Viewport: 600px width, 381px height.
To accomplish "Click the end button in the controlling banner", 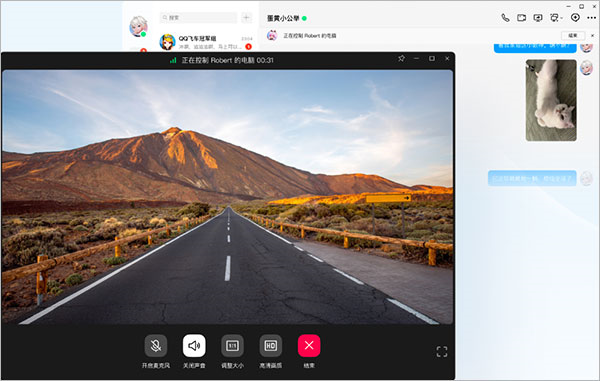I will pyautogui.click(x=573, y=36).
